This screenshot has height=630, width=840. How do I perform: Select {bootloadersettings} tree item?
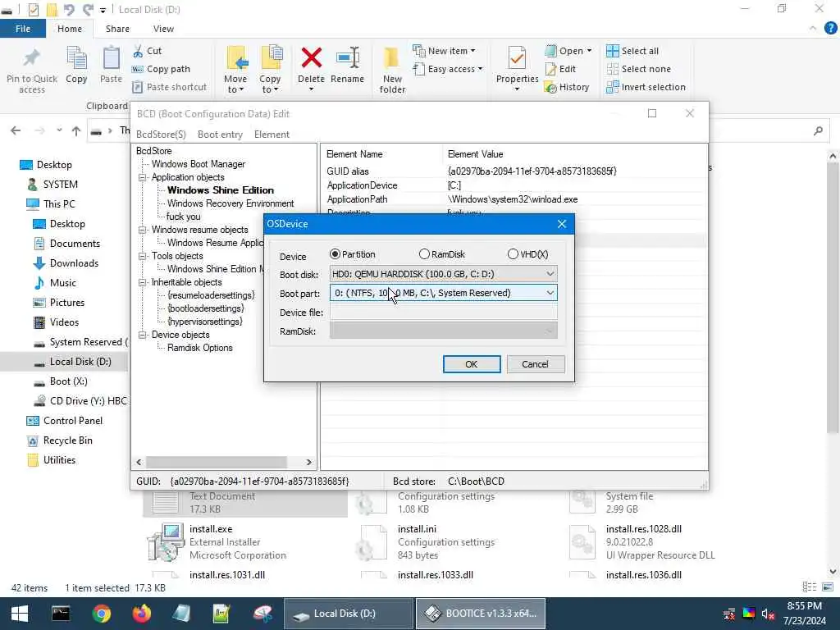(x=206, y=308)
